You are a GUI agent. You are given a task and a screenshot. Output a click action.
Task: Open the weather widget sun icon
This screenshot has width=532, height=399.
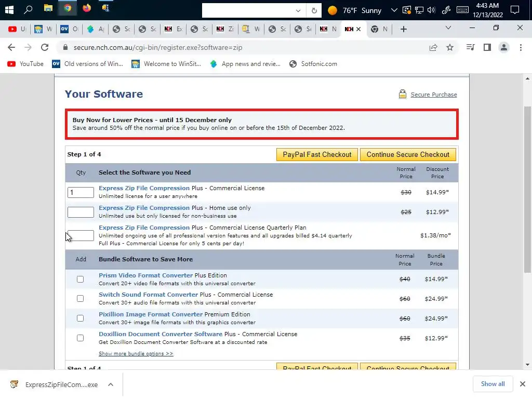[x=332, y=10]
